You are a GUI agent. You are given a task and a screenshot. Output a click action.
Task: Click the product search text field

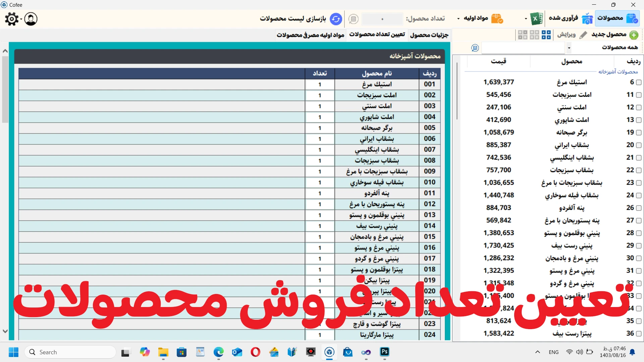coord(523,48)
